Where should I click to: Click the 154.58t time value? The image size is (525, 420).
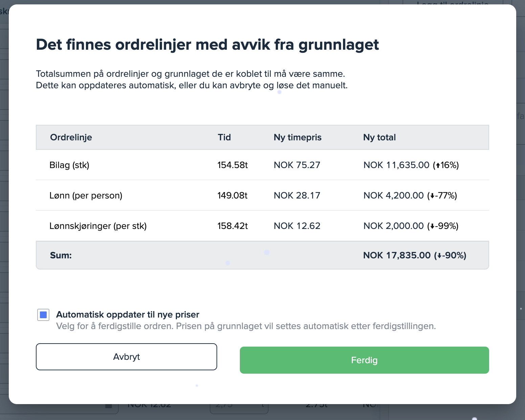[232, 165]
